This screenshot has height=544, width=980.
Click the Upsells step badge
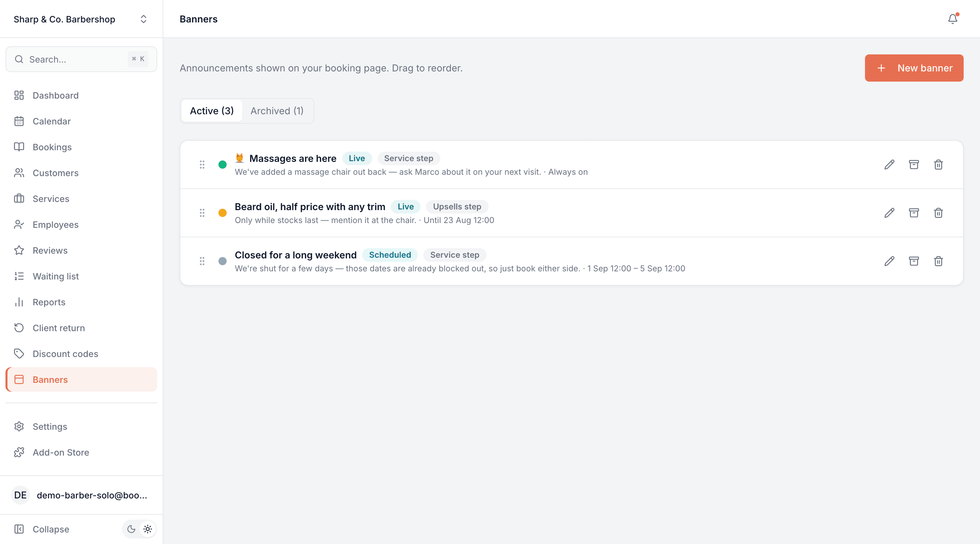(x=457, y=206)
